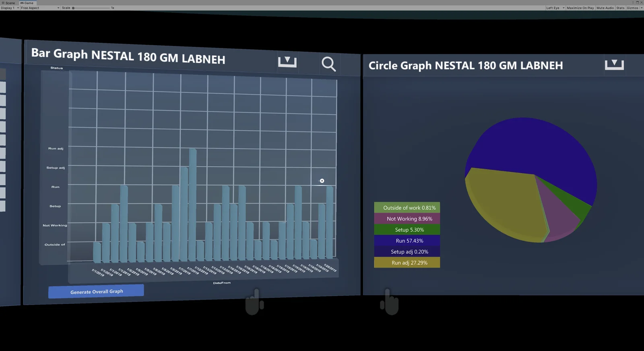
Task: Click the Not Working 8.96% legend entry
Action: click(x=407, y=218)
